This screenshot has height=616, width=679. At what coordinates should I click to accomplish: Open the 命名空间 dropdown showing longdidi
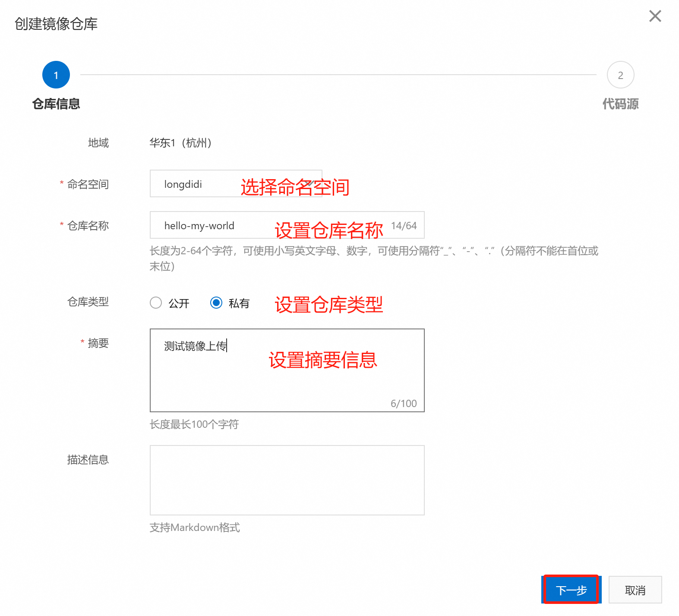(236, 183)
